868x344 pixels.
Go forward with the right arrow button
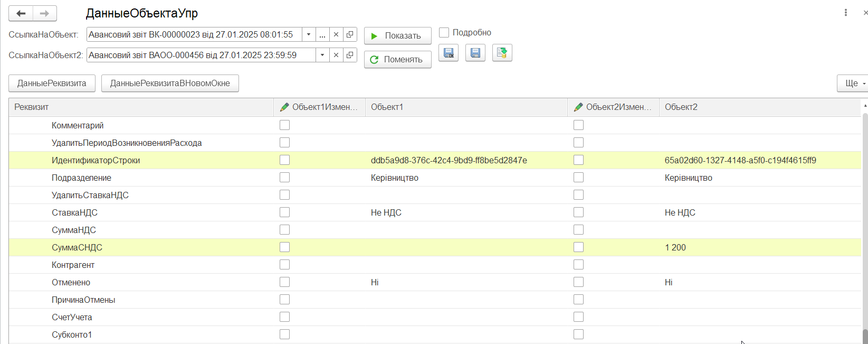(x=45, y=13)
